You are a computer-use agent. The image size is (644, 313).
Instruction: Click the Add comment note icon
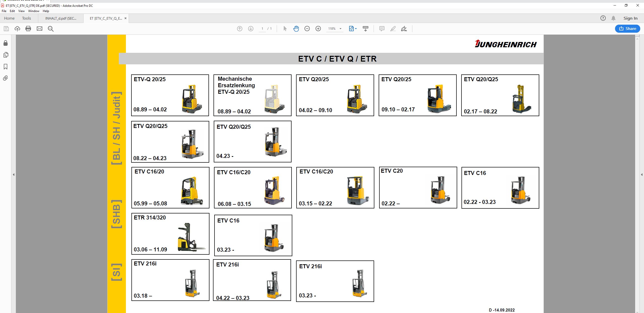(x=382, y=29)
